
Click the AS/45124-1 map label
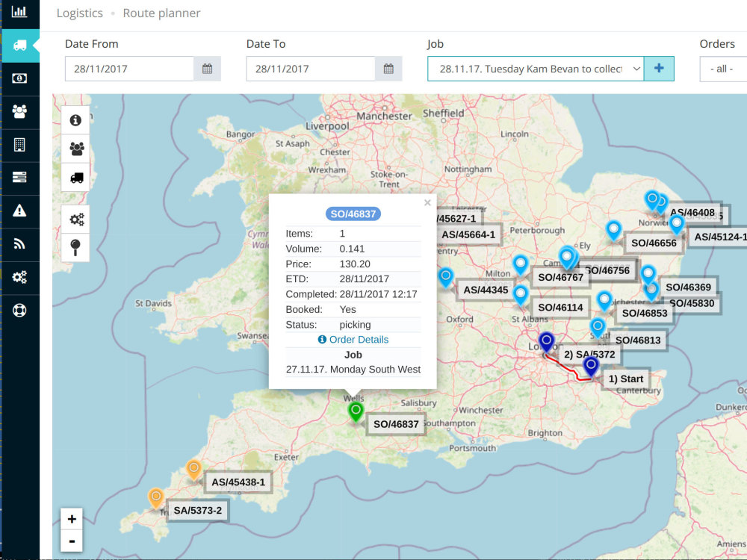[x=717, y=237]
